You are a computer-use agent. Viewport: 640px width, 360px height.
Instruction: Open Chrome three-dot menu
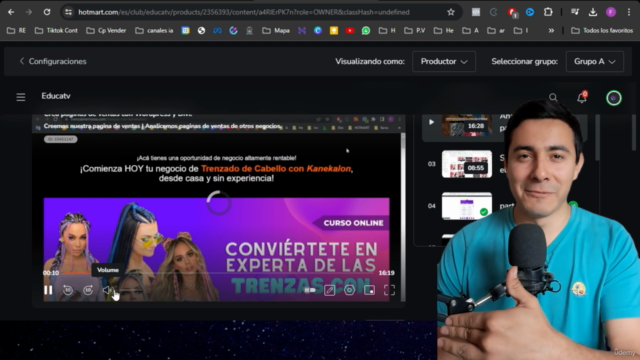[629, 12]
